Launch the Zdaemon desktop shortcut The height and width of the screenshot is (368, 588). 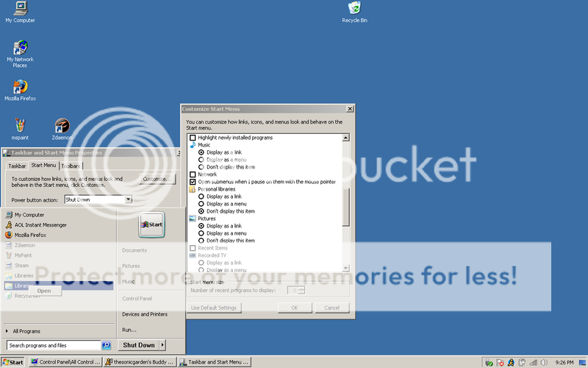(62, 126)
